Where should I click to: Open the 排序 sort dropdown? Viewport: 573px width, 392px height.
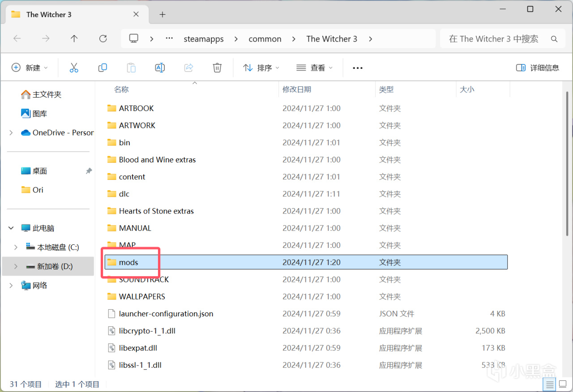[261, 68]
